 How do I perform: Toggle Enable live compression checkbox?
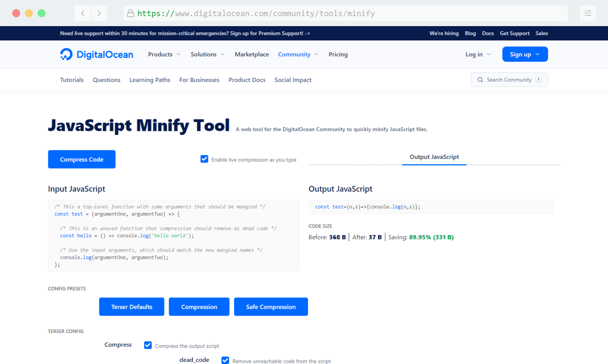(204, 160)
